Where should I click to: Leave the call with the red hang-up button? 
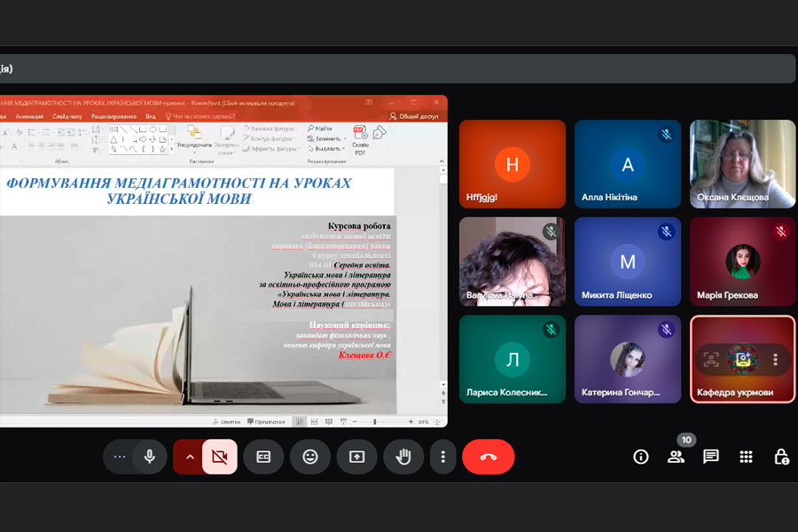[488, 457]
